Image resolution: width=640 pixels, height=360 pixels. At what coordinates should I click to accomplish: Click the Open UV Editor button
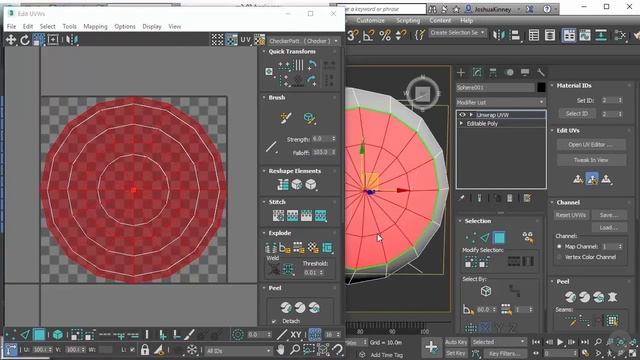pos(591,144)
